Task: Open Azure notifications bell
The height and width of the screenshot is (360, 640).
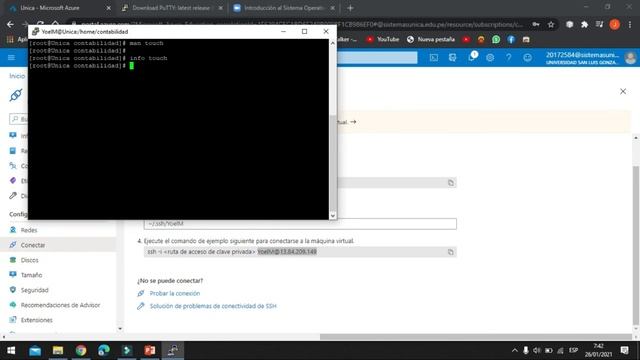Action: pos(471,58)
